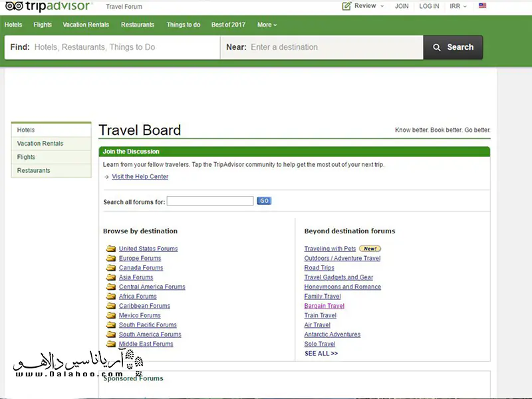Open Outdoors / Adventure Travel forum
Image resolution: width=532 pixels, height=399 pixels.
(342, 258)
